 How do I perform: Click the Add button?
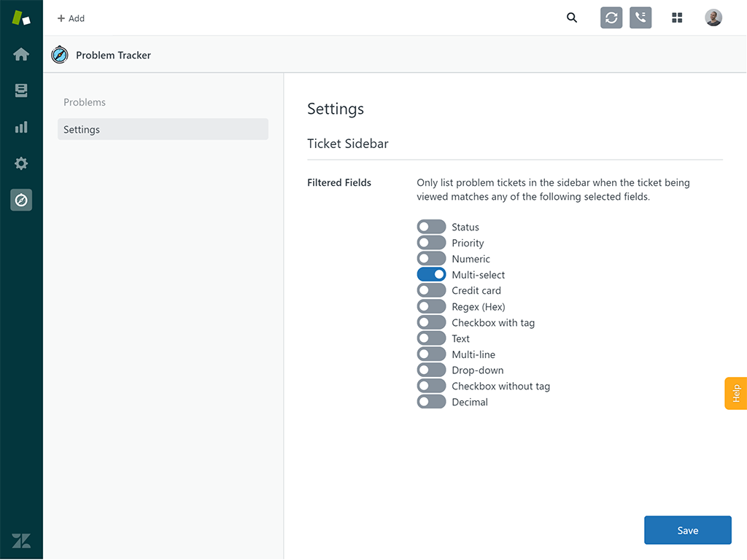tap(71, 18)
